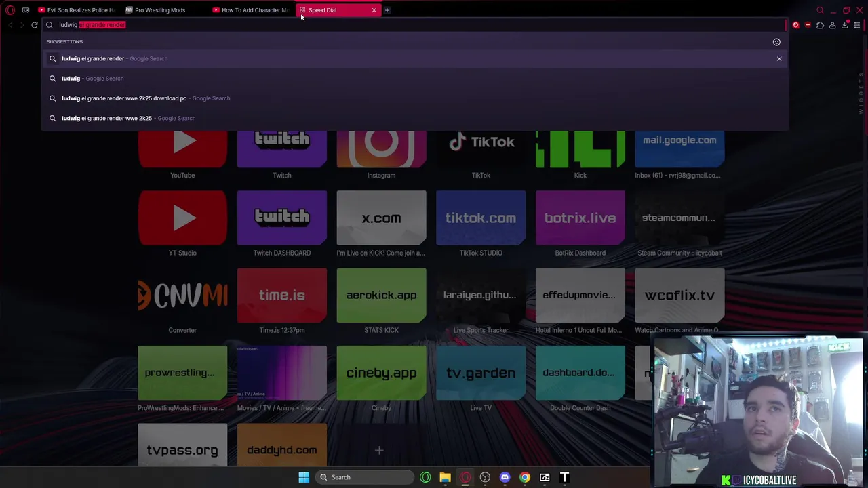This screenshot has height=488, width=868.
Task: Choose 'ludwig el grande render wwe 2k25 download pc'
Action: click(x=414, y=98)
